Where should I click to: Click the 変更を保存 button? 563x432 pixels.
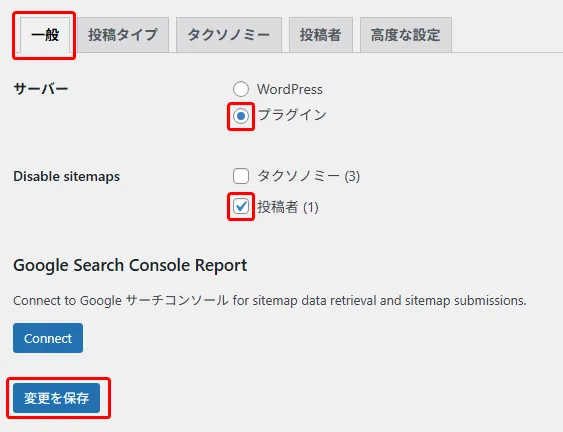pyautogui.click(x=56, y=398)
